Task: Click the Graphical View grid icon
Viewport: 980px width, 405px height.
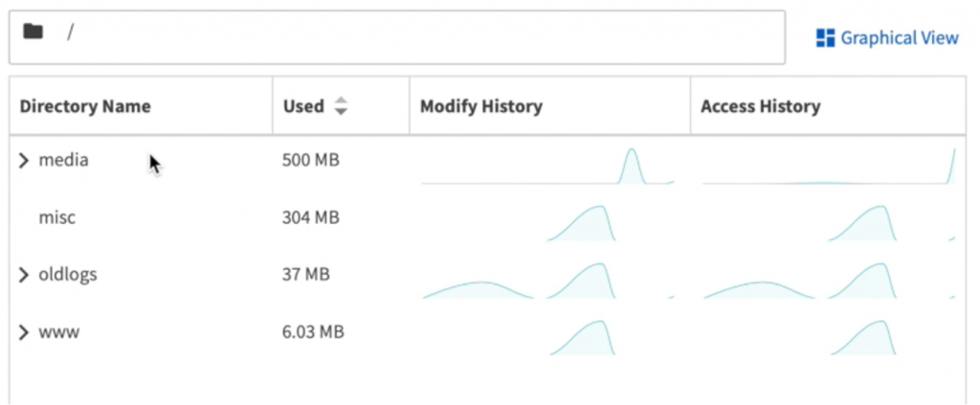Action: tap(825, 38)
